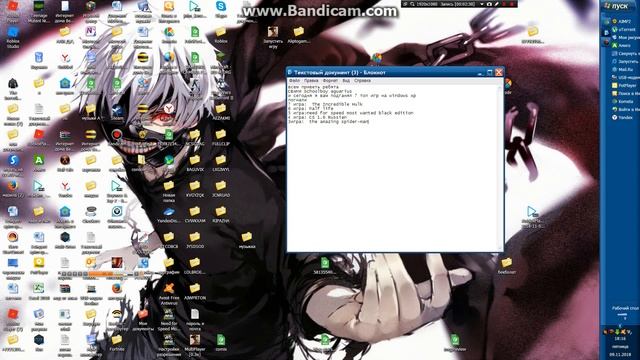Screen dimensions: 640x360
Task: Open the Файл menu in Notepad
Action: [x=293, y=81]
